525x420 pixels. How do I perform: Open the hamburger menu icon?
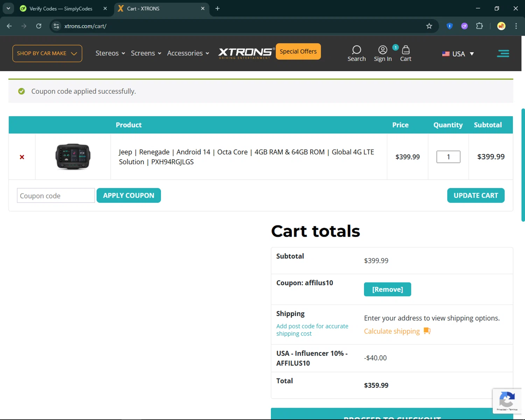pos(503,54)
